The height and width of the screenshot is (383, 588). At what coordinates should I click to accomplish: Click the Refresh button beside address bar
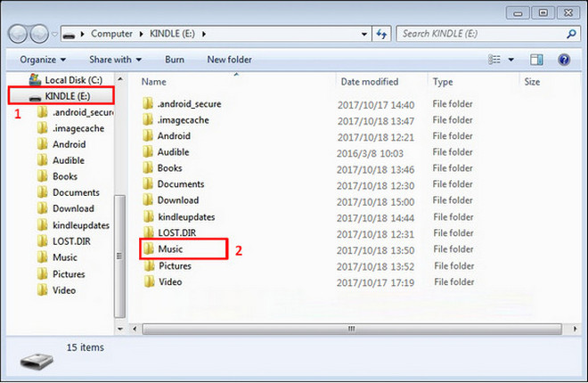click(x=381, y=34)
